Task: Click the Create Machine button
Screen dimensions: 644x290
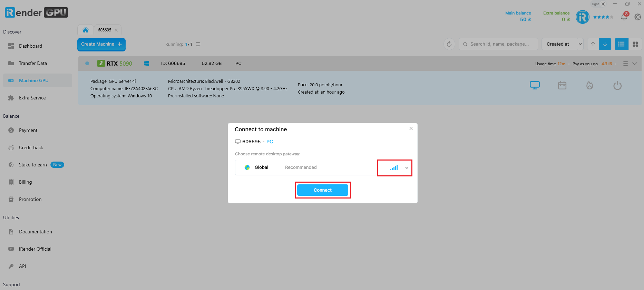Action: coord(101,44)
